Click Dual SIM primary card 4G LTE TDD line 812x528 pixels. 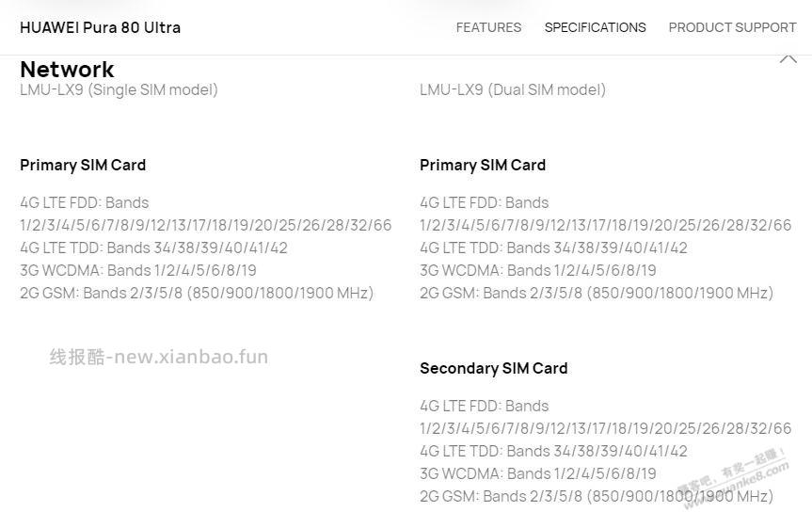(553, 248)
